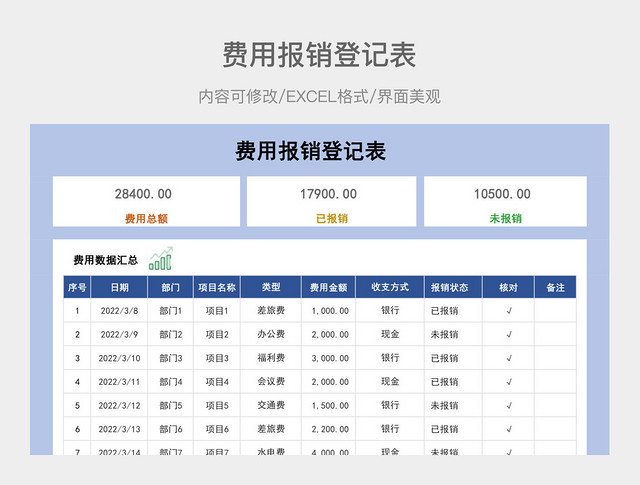Select the 项目2 cell
The image size is (640, 485).
coord(217,334)
